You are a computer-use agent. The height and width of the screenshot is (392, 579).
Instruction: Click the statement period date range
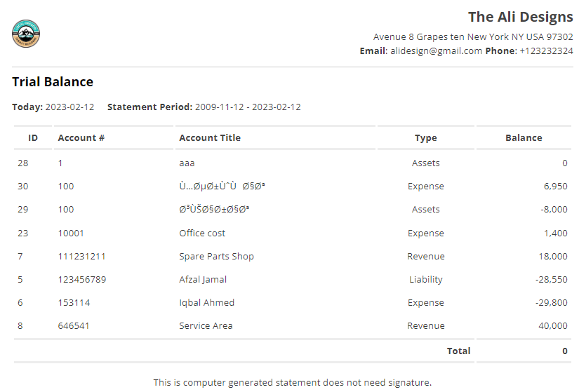[248, 107]
